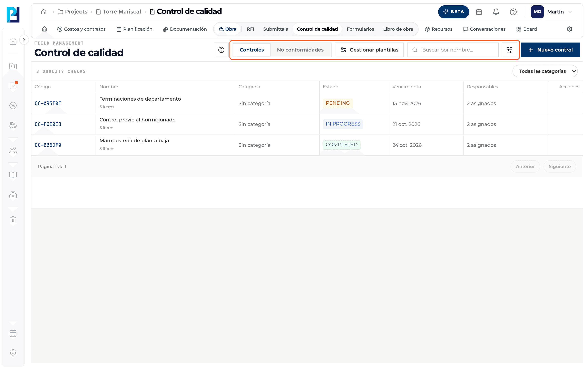
Task: Open Planificación section
Action: (x=134, y=29)
